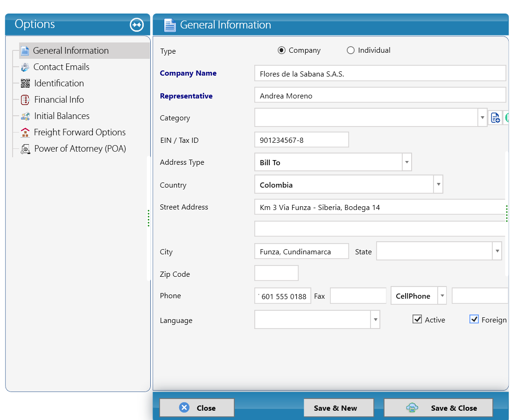Click the Save & New button

point(339,408)
